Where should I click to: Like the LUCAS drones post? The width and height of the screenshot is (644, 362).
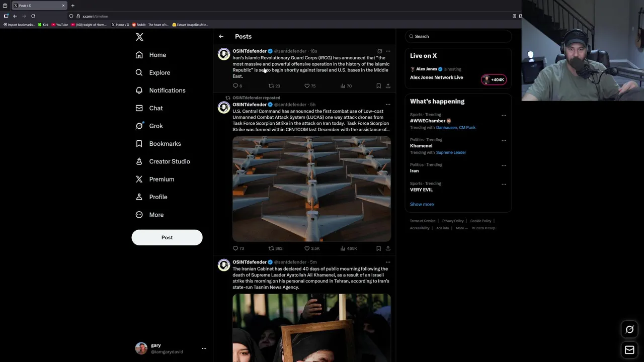312,248
